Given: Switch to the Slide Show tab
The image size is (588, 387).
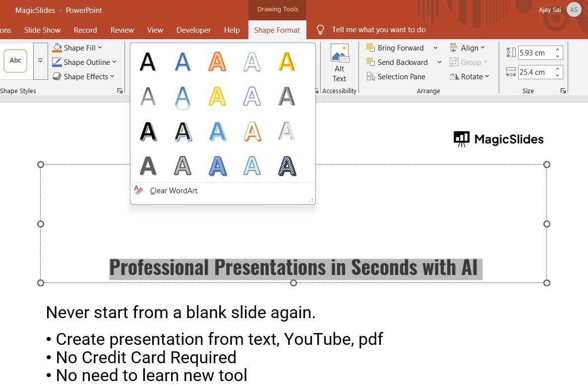Looking at the screenshot, I should point(42,30).
